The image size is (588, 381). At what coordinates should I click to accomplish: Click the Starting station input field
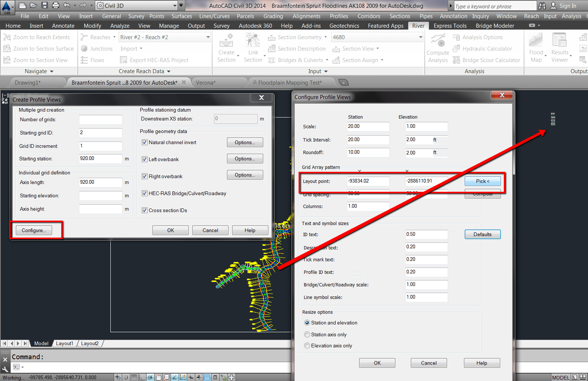click(x=100, y=159)
